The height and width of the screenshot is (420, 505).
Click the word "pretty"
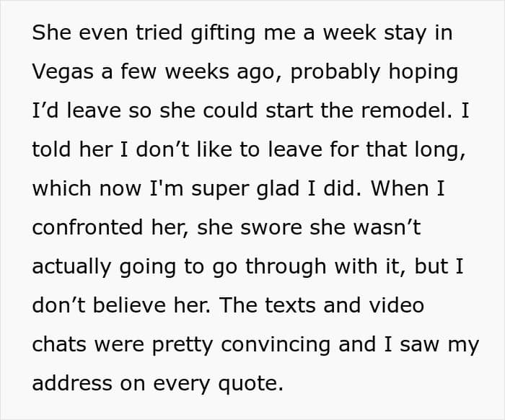183,345
